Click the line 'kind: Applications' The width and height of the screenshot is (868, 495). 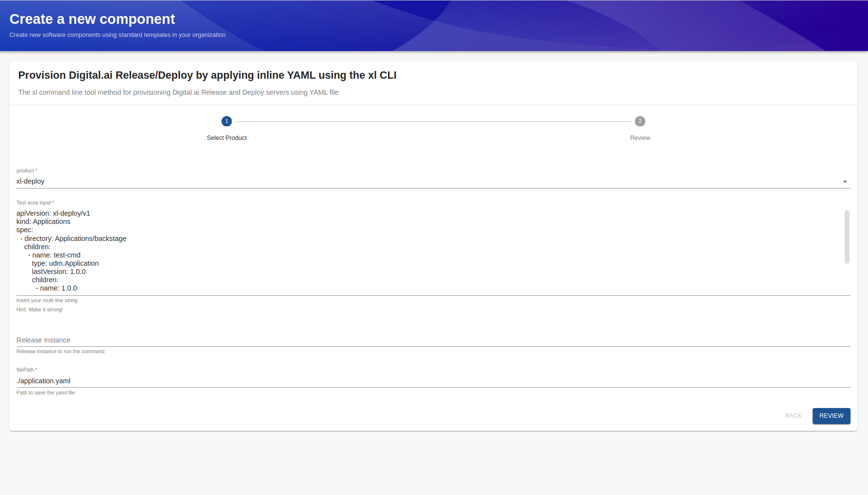tap(43, 222)
